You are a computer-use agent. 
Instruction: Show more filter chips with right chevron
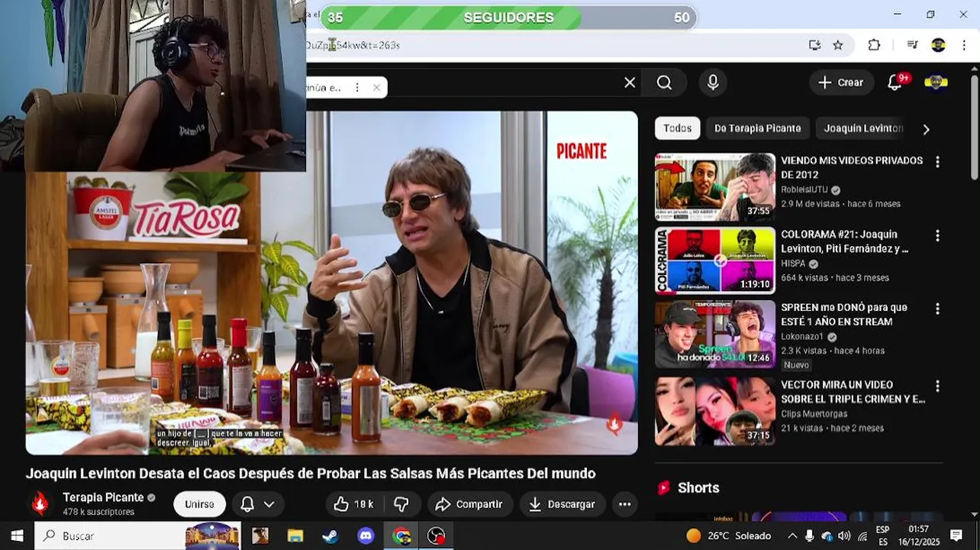click(x=926, y=129)
